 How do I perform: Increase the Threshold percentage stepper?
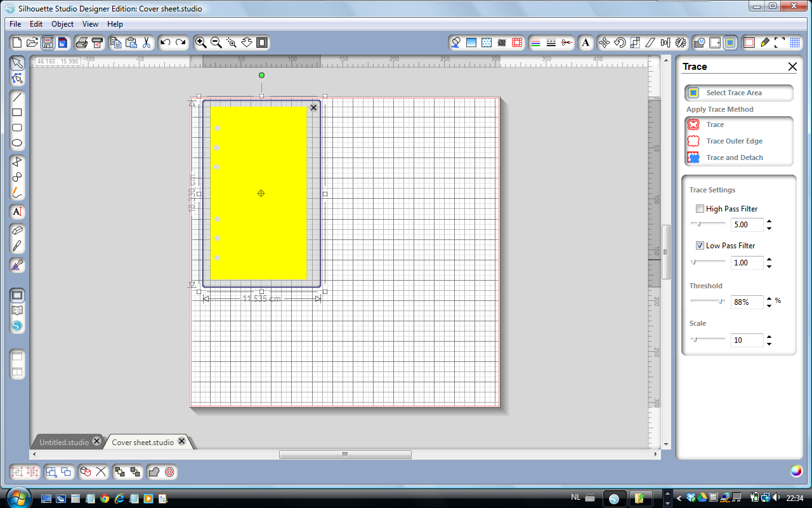pyautogui.click(x=769, y=299)
